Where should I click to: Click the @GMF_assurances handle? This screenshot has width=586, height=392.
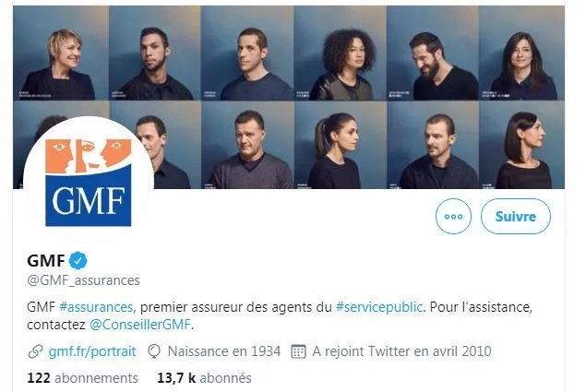point(83,280)
